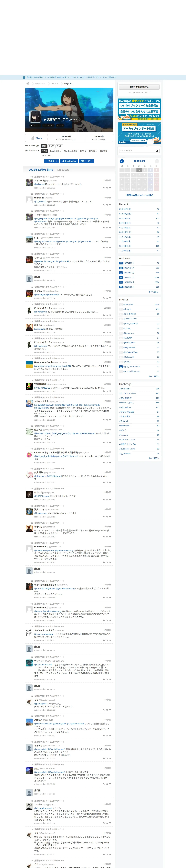
Task: Open list icon beside 2025年05月 archive
Action: [121, 263]
